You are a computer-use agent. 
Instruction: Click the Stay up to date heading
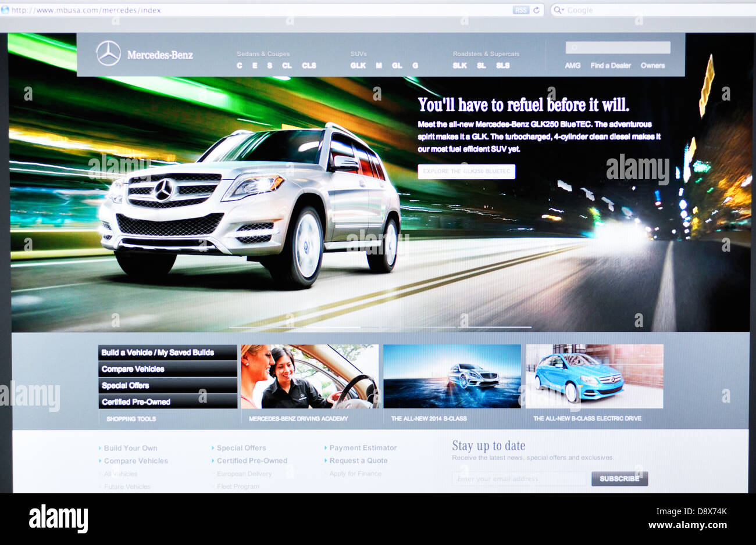point(488,446)
